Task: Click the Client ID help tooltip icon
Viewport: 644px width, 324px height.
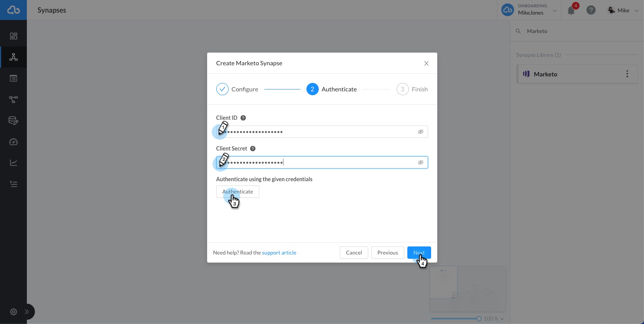Action: click(x=243, y=118)
